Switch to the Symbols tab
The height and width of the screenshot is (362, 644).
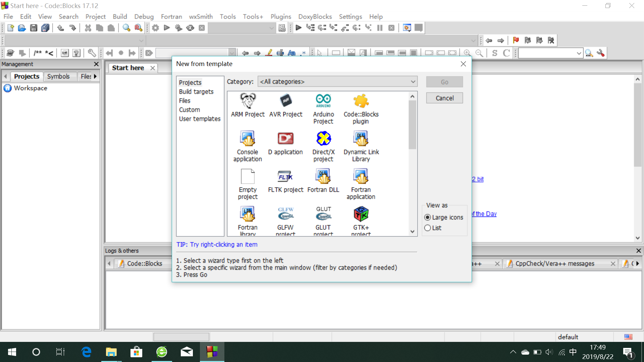(x=58, y=76)
